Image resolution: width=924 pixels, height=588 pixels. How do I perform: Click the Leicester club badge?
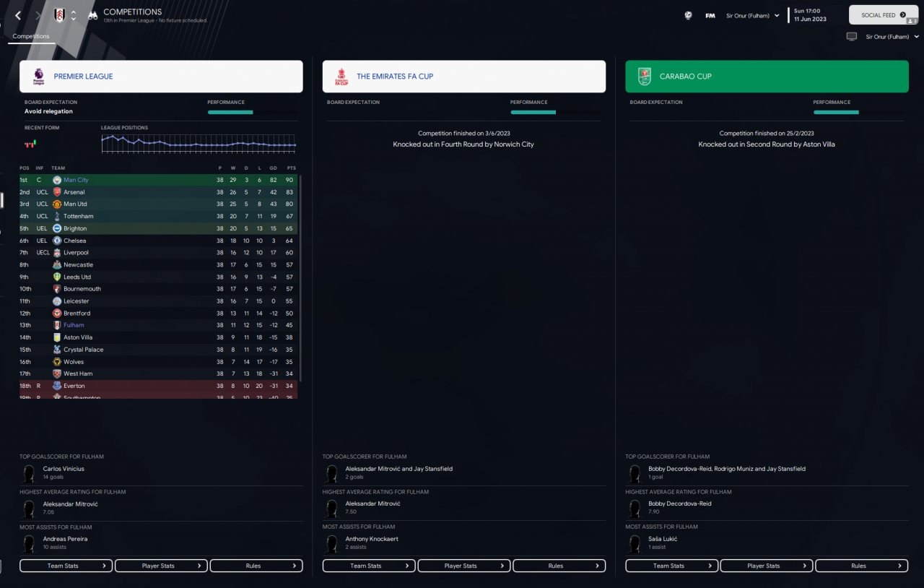point(57,301)
